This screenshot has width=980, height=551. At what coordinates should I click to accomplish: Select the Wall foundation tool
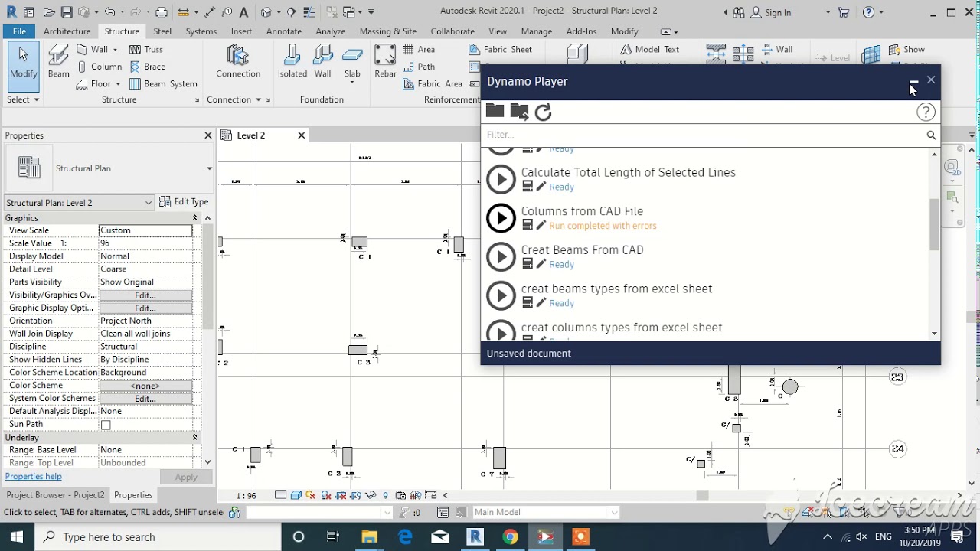click(x=322, y=60)
